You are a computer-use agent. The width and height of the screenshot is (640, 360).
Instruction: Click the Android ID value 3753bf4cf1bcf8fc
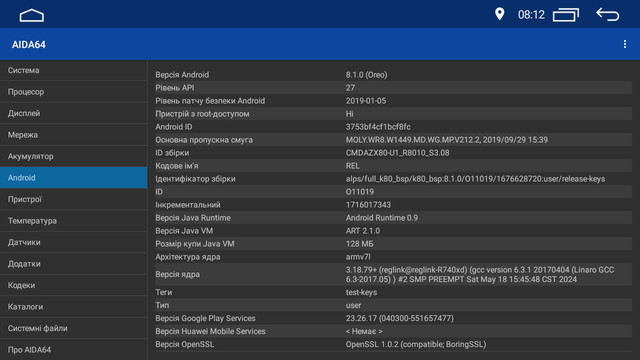pos(378,127)
